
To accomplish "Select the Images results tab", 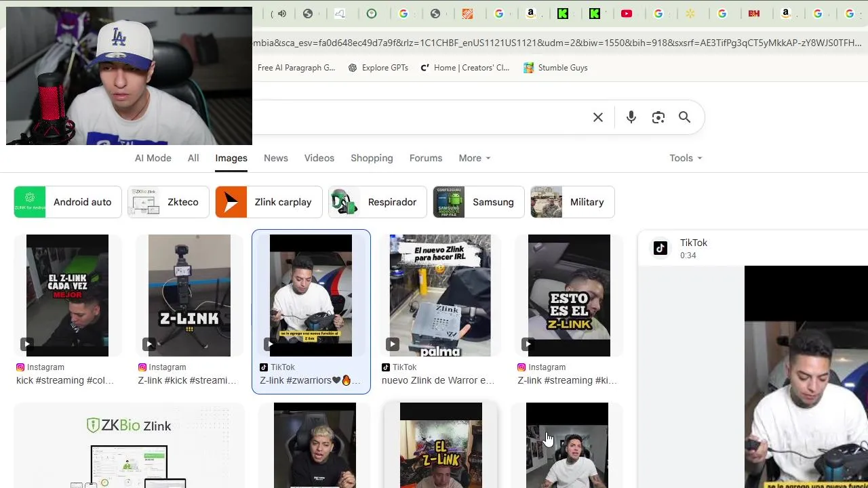I will (231, 158).
